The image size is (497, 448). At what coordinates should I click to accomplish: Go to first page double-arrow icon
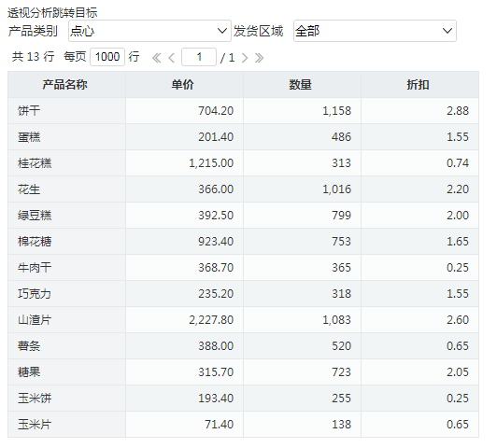(x=157, y=58)
